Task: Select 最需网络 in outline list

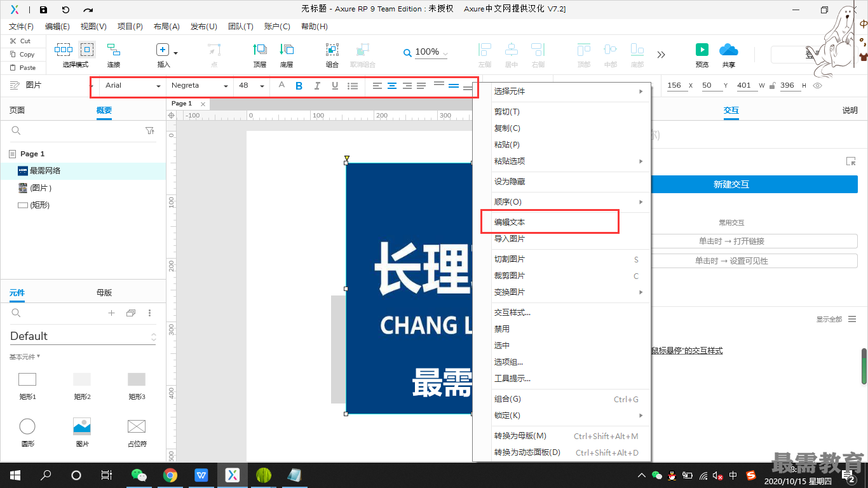Action: pyautogui.click(x=83, y=171)
